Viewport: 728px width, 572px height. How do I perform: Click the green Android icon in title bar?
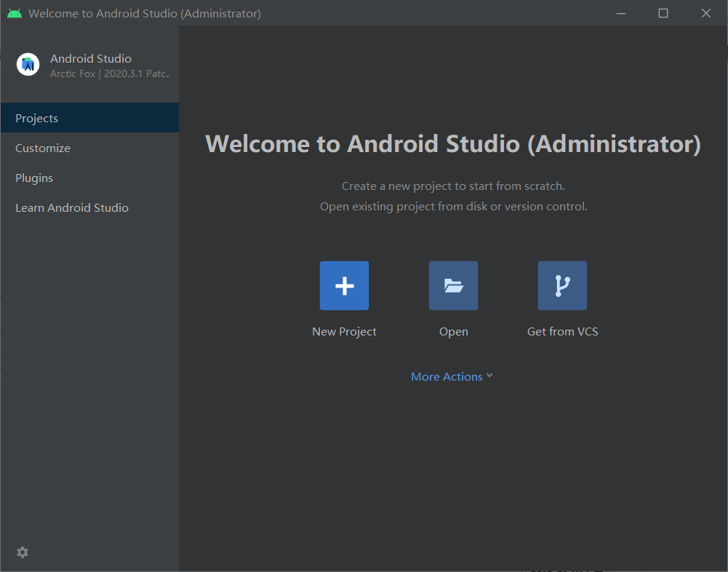click(x=13, y=12)
